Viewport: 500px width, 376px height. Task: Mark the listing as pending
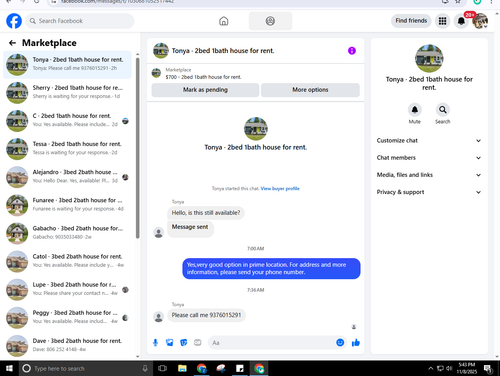pos(205,90)
